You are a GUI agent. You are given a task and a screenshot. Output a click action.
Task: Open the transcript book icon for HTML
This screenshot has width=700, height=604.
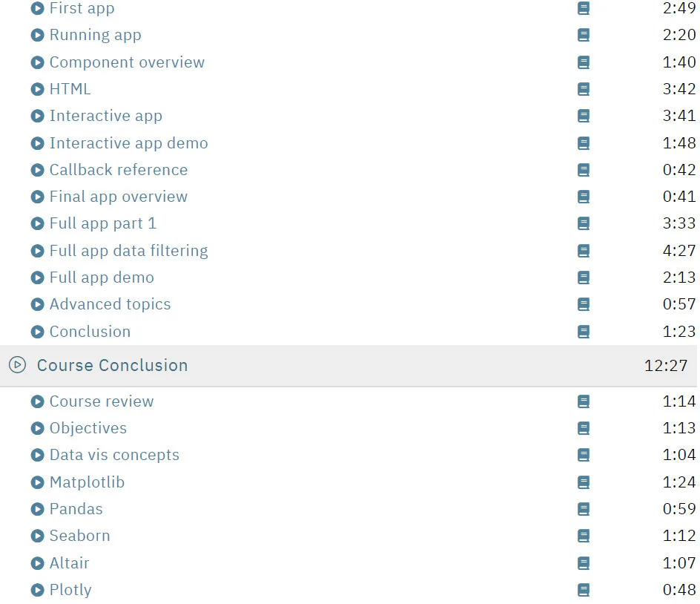click(x=584, y=89)
